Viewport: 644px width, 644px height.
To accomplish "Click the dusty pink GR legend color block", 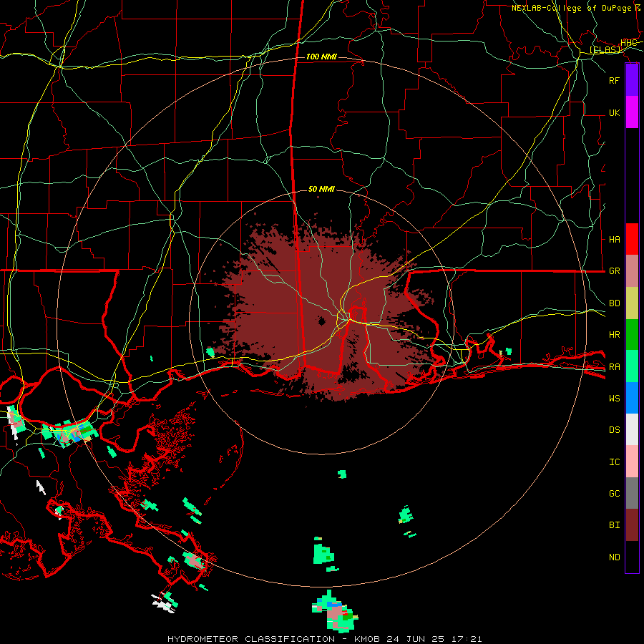I will [632, 271].
